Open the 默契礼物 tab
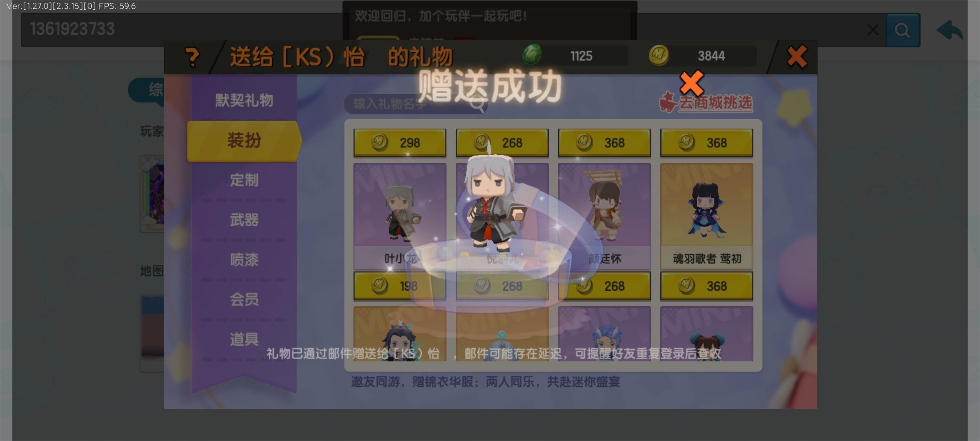The width and height of the screenshot is (980, 441). 244,100
